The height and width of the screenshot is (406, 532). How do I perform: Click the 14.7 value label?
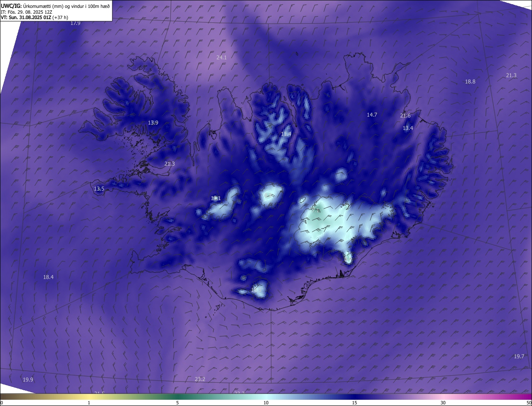tap(372, 115)
